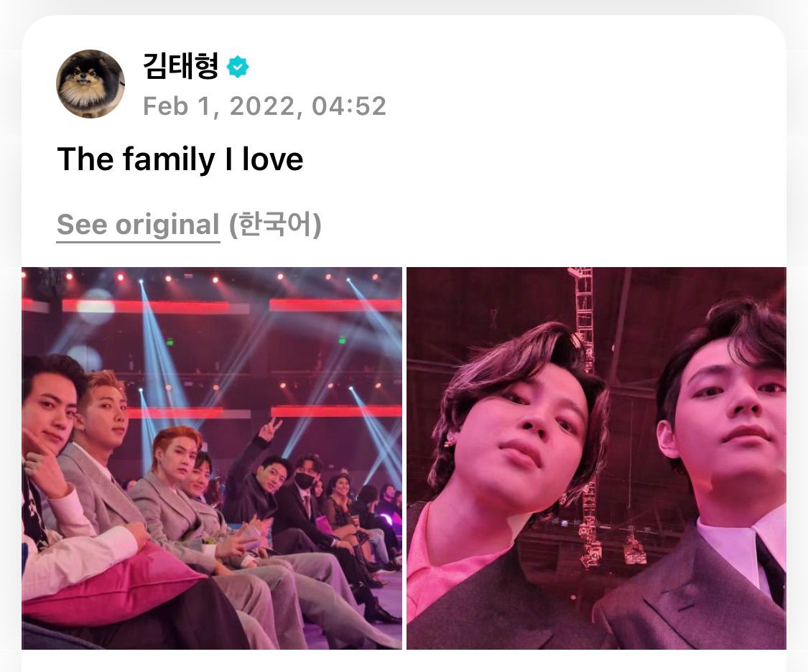
Task: Select the post text The family I love
Action: click(x=180, y=159)
